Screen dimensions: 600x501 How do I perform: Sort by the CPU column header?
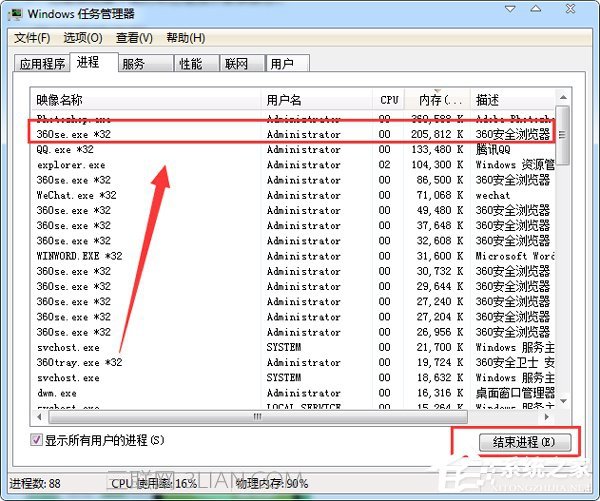click(389, 100)
